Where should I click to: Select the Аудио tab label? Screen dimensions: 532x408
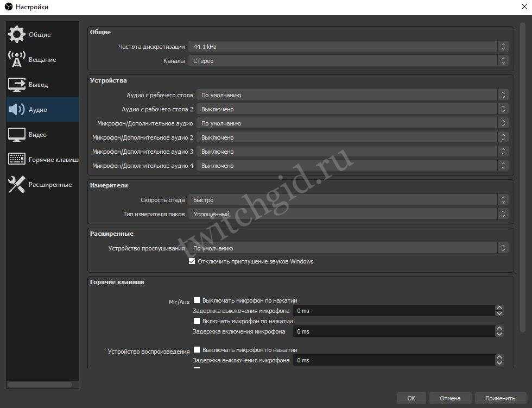pyautogui.click(x=38, y=110)
